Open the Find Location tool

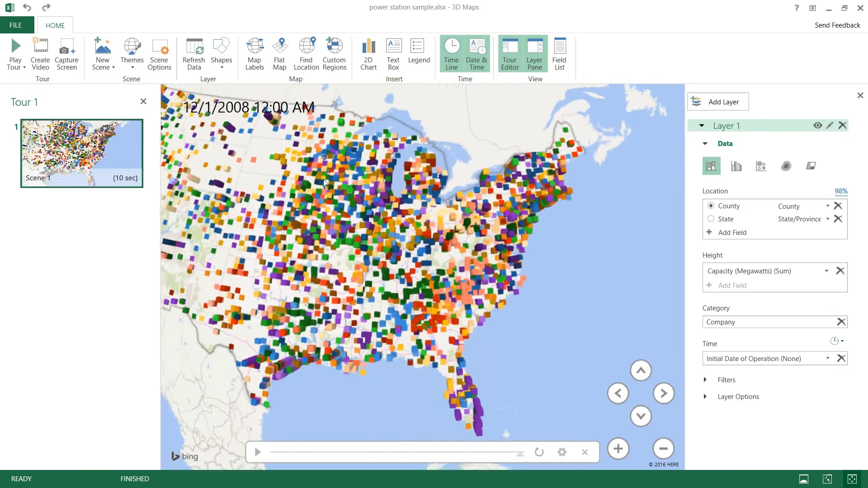306,54
